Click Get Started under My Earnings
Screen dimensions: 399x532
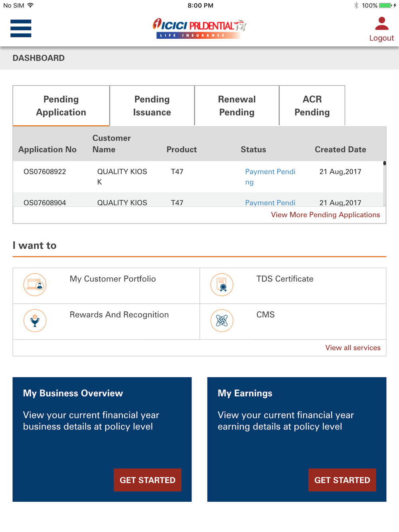[342, 480]
